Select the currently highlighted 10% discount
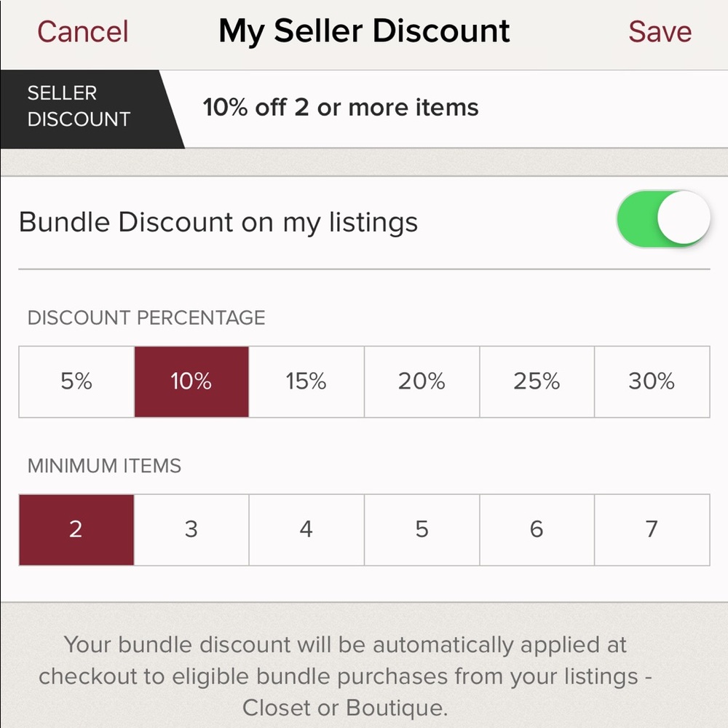Screen dimensions: 728x728 click(x=190, y=381)
